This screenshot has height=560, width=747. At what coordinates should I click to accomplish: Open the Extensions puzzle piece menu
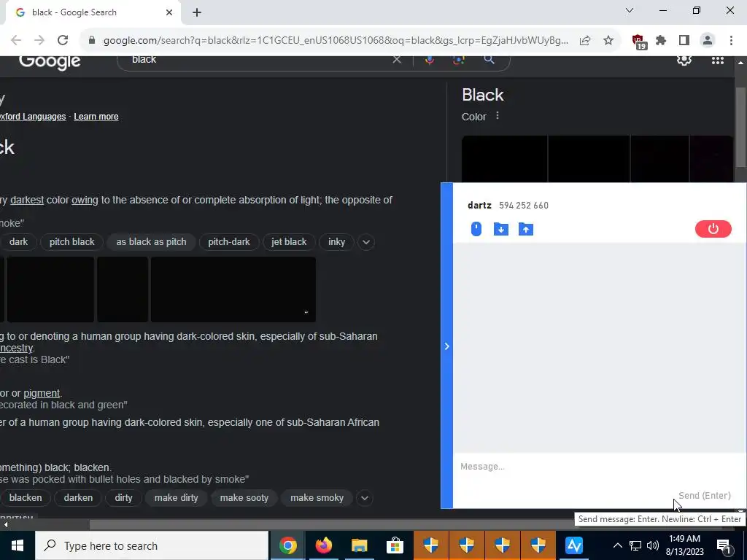[661, 41]
